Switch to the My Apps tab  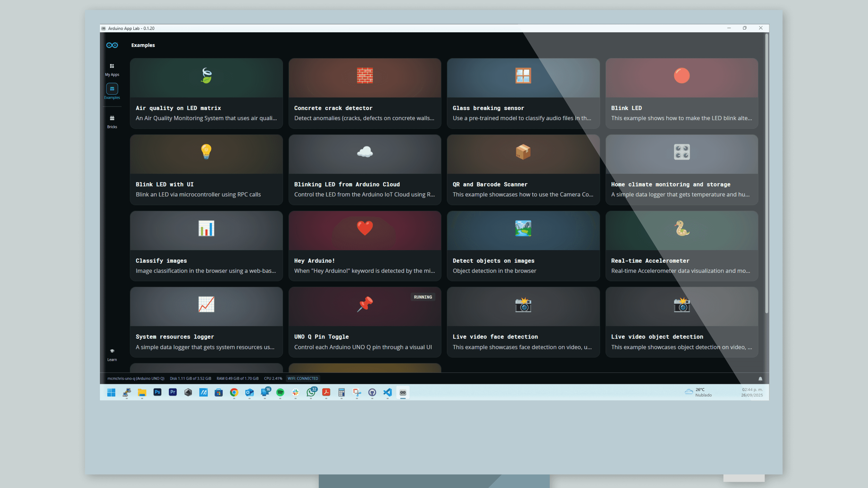112,68
